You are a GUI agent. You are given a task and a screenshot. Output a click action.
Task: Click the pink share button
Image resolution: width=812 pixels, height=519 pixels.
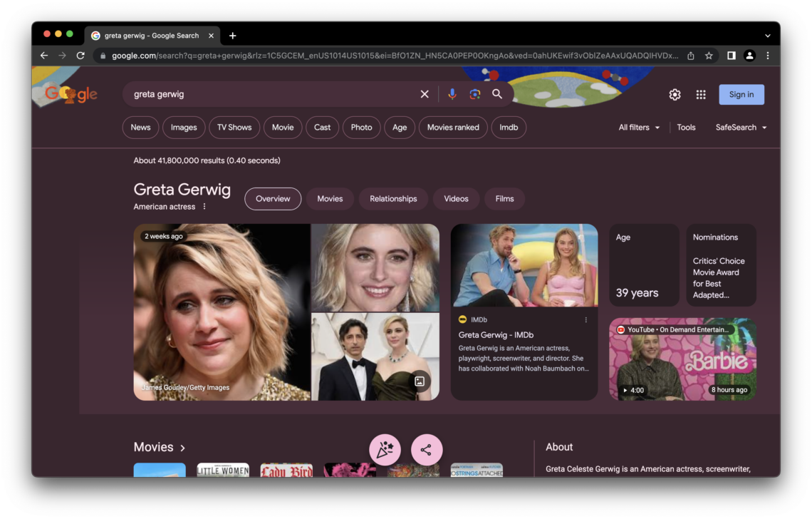(x=426, y=450)
